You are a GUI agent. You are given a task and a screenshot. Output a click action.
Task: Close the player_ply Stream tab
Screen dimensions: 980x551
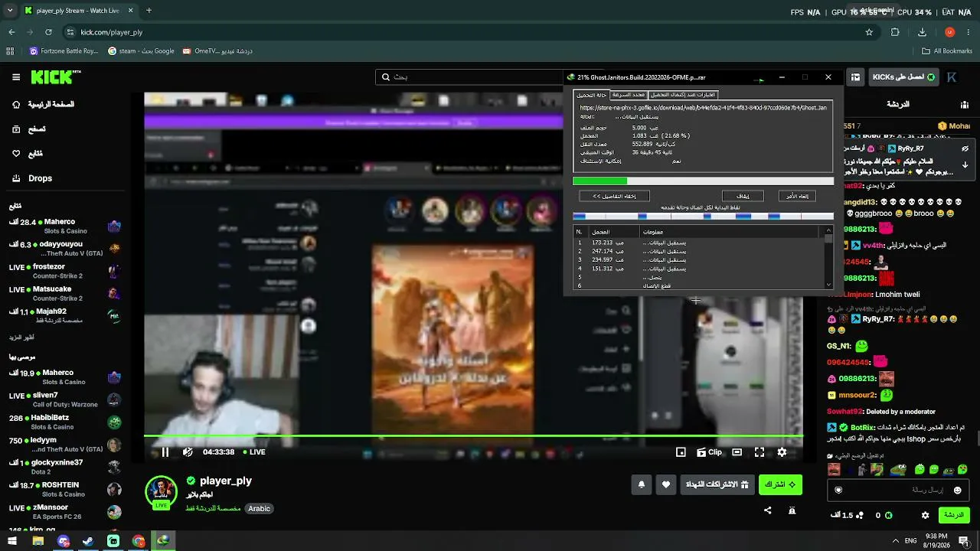pyautogui.click(x=131, y=11)
